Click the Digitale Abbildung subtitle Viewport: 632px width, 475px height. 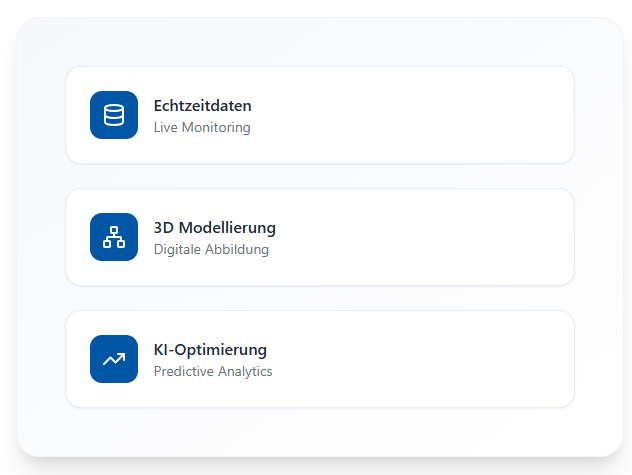(x=211, y=250)
